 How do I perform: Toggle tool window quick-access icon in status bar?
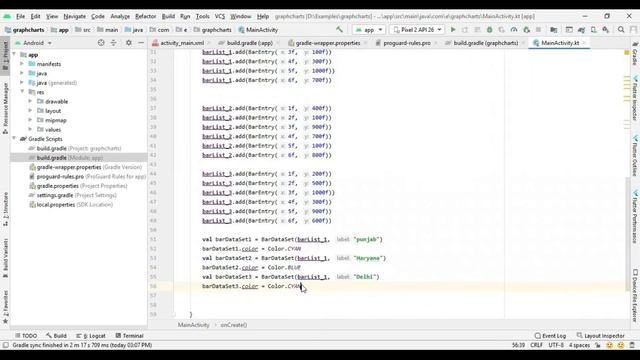pyautogui.click(x=5, y=345)
